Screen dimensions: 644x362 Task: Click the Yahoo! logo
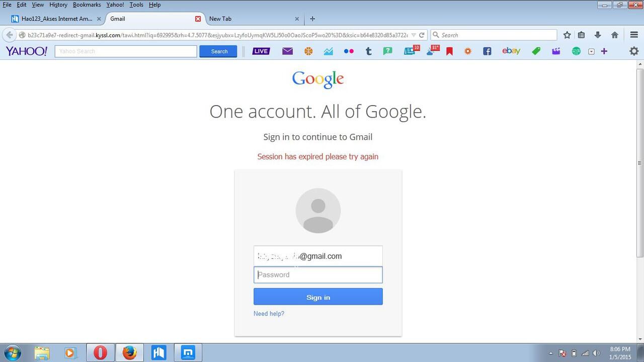(27, 51)
